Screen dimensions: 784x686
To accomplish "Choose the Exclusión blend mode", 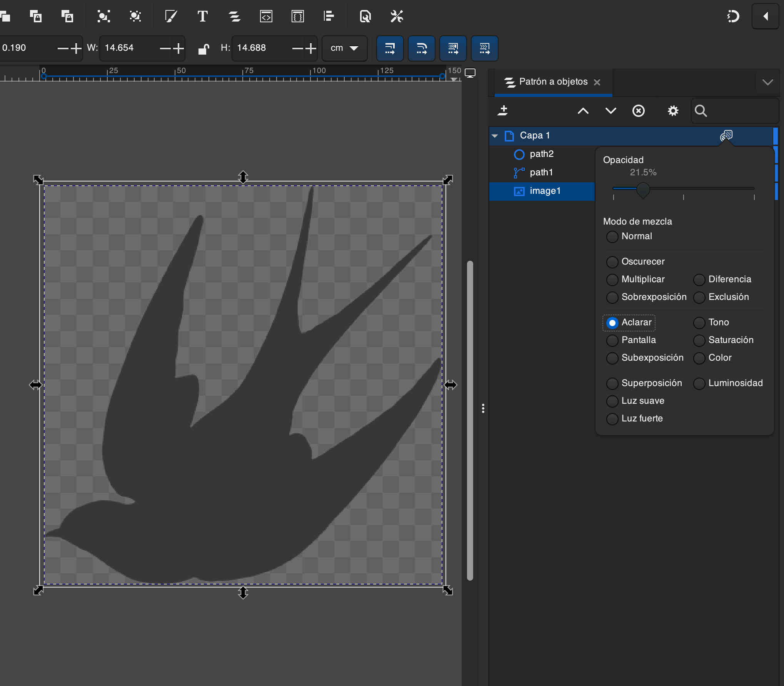I will 721,297.
